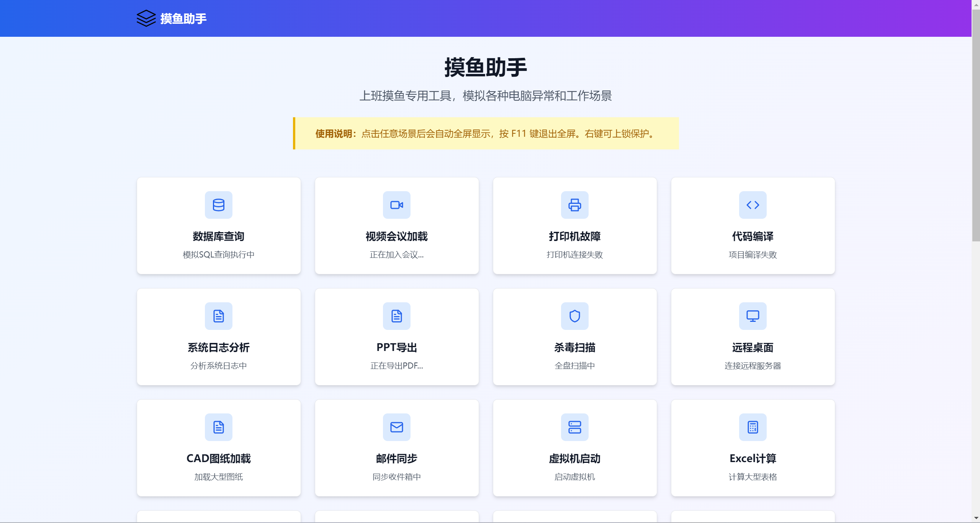Viewport: 980px width, 523px height.
Task: Click the shield icon for 杀毒扫描
Action: (x=574, y=316)
